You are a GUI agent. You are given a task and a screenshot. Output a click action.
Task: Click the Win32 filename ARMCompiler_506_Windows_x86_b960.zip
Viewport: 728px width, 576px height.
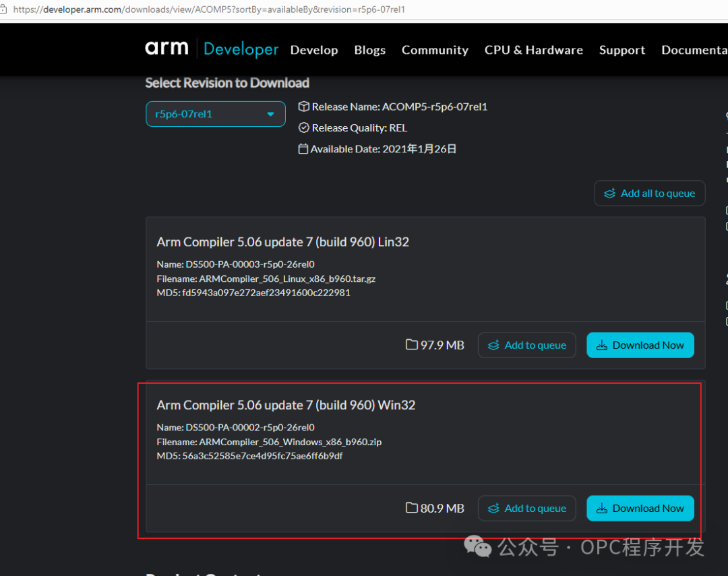290,442
